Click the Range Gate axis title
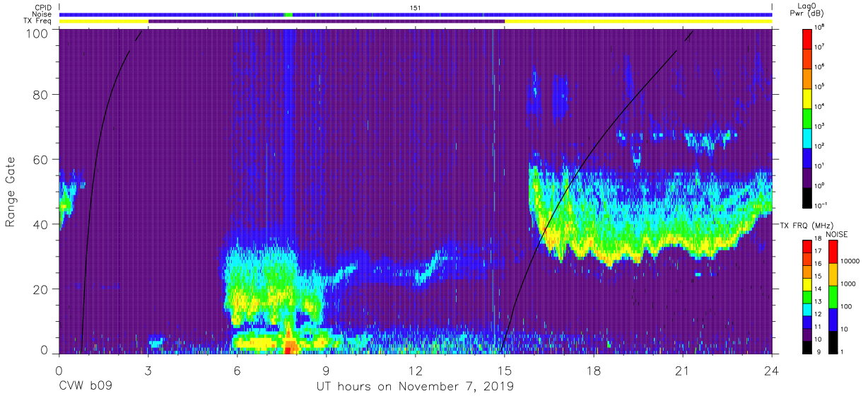Image resolution: width=868 pixels, height=401 pixels. (x=11, y=192)
